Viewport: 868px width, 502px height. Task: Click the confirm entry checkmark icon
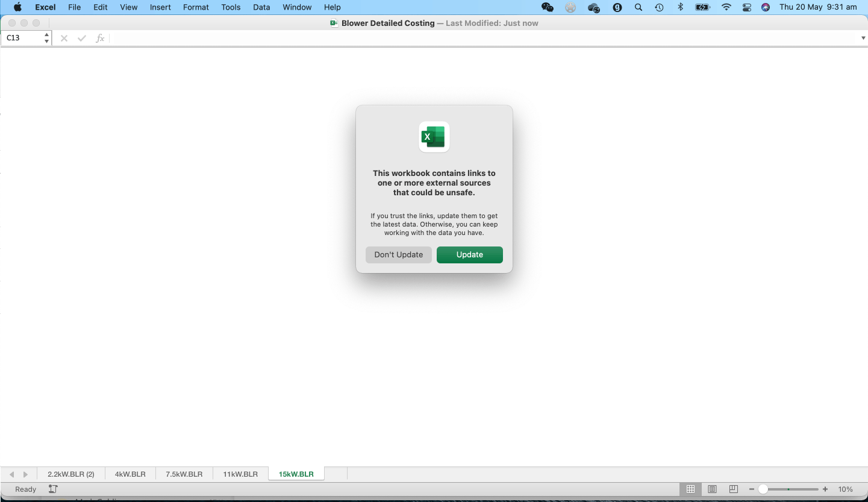82,38
